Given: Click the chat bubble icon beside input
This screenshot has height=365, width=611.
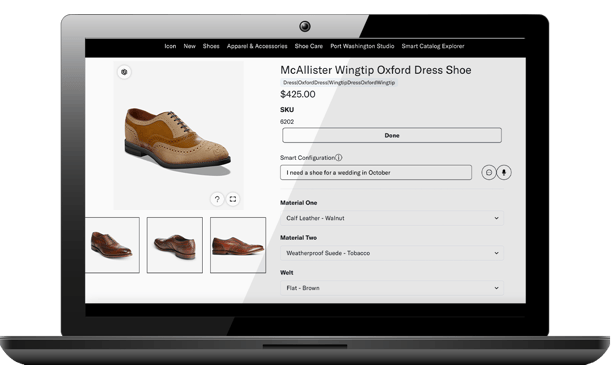Looking at the screenshot, I should pyautogui.click(x=489, y=172).
